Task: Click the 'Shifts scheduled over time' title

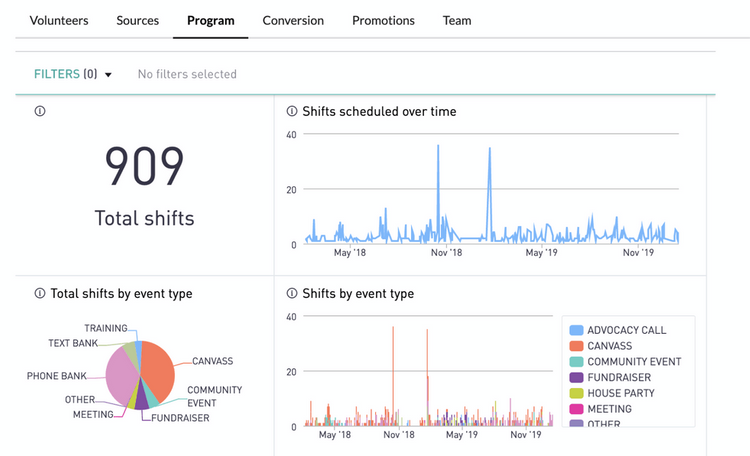Action: (379, 111)
